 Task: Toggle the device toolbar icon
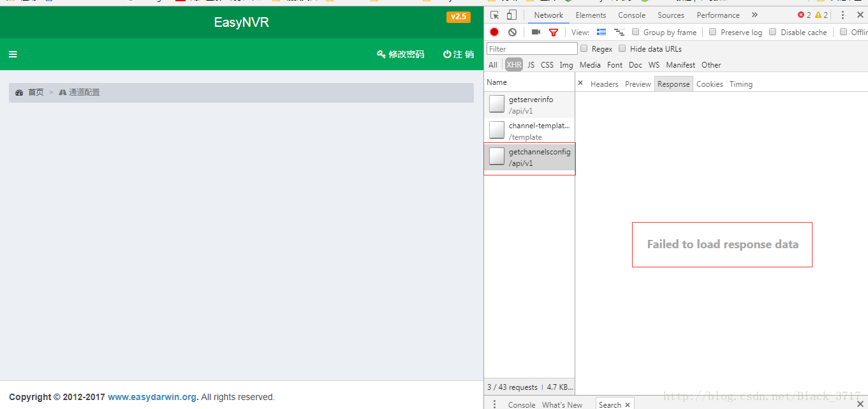tap(511, 15)
